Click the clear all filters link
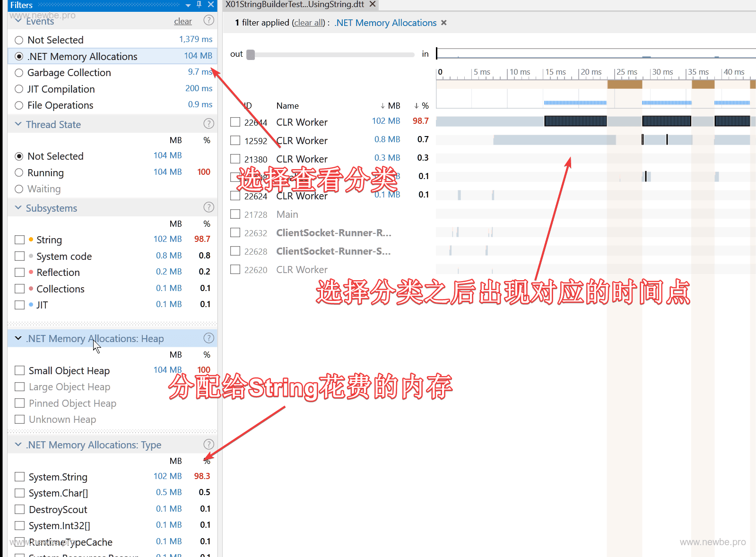 tap(309, 23)
